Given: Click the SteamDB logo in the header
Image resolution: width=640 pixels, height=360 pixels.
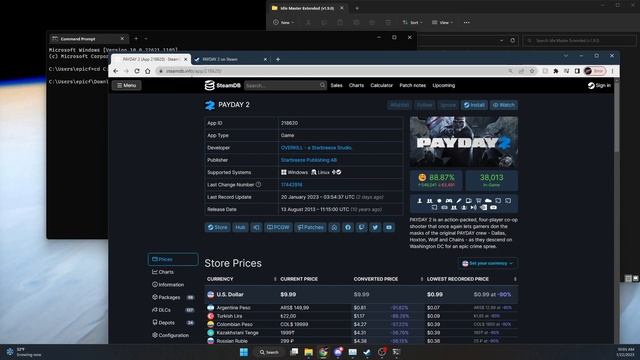Looking at the screenshot, I should pyautogui.click(x=222, y=85).
